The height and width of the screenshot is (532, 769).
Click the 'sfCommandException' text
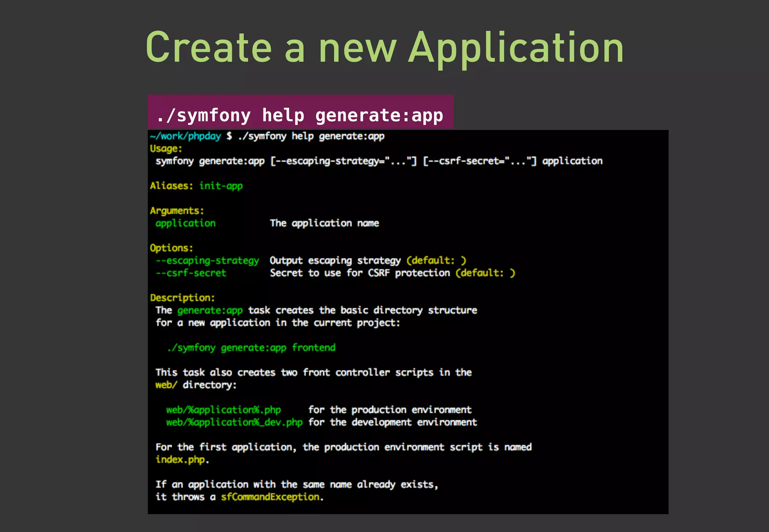(270, 497)
